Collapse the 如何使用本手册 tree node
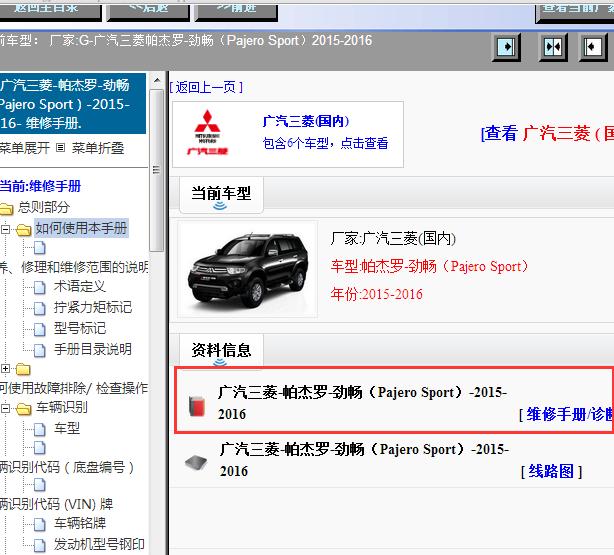The image size is (614, 555). pyautogui.click(x=5, y=229)
